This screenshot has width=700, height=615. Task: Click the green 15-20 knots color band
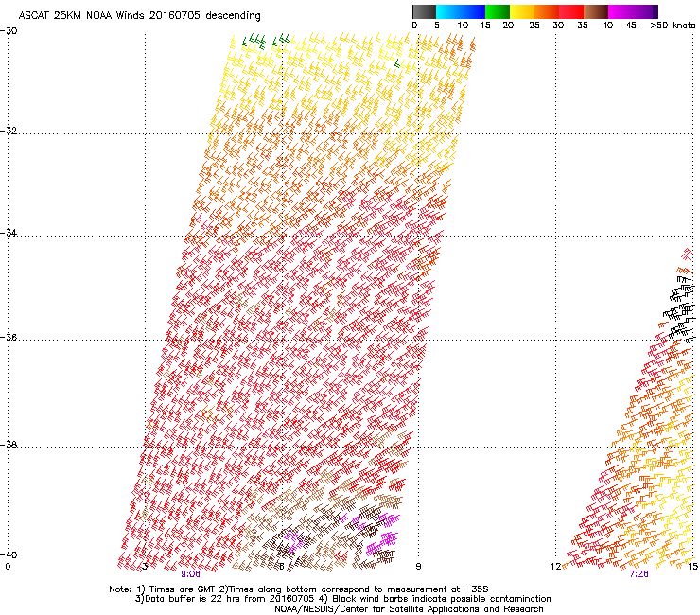point(498,11)
